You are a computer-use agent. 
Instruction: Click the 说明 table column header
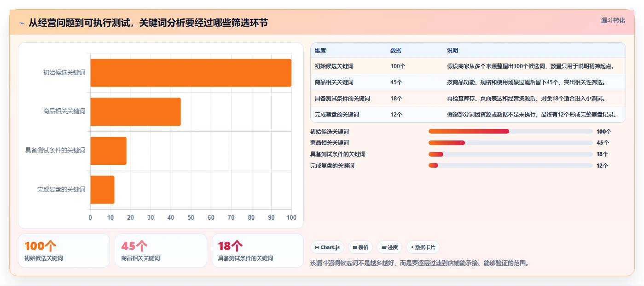(x=453, y=51)
